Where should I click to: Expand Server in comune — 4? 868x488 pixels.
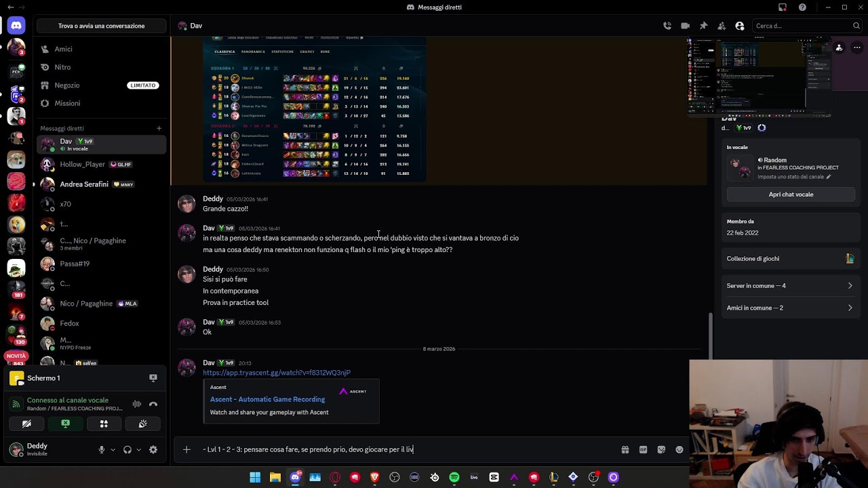coord(790,286)
